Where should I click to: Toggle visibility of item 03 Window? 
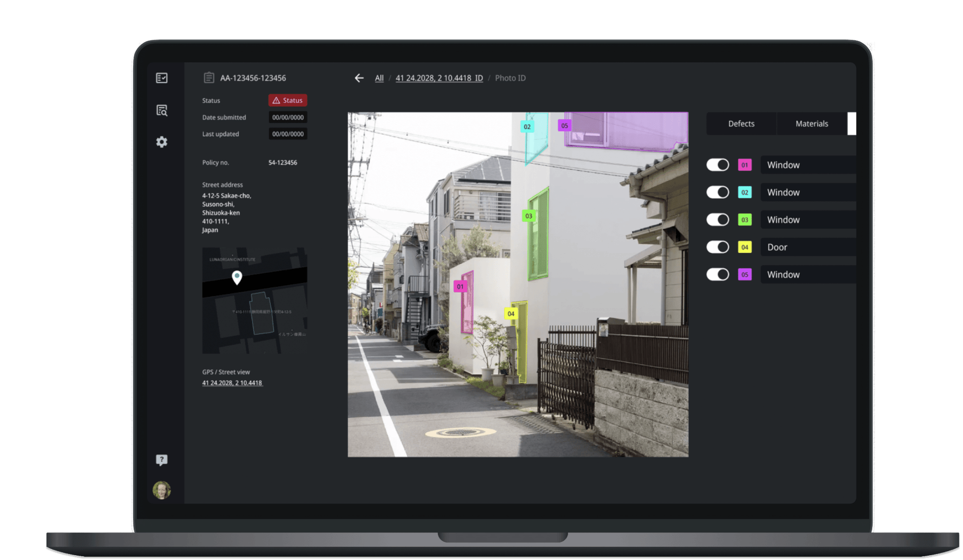[717, 220]
